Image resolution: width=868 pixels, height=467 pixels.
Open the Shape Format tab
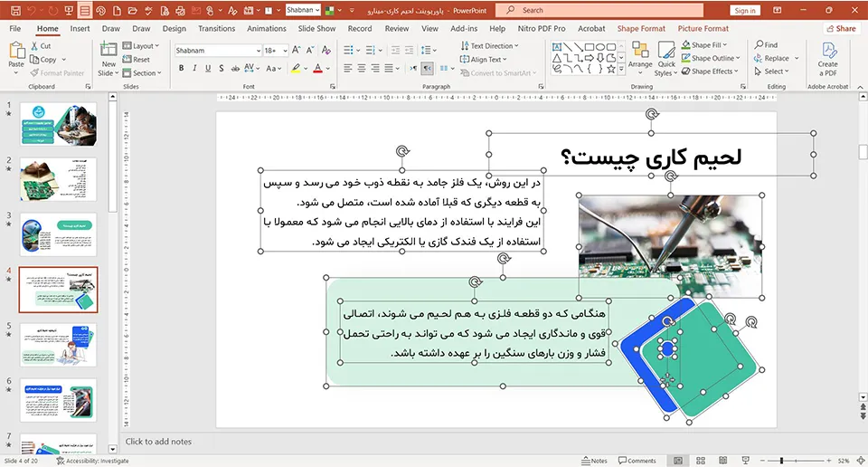pyautogui.click(x=641, y=28)
